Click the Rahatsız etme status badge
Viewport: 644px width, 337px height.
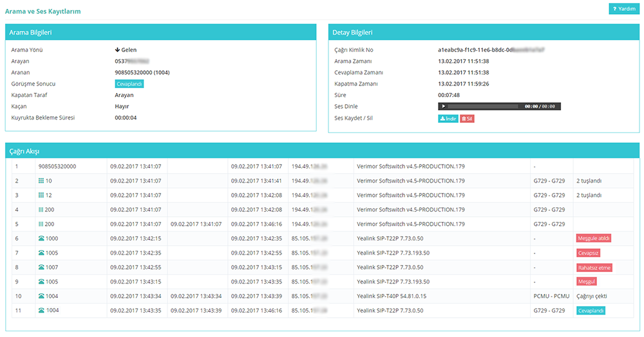pyautogui.click(x=594, y=267)
